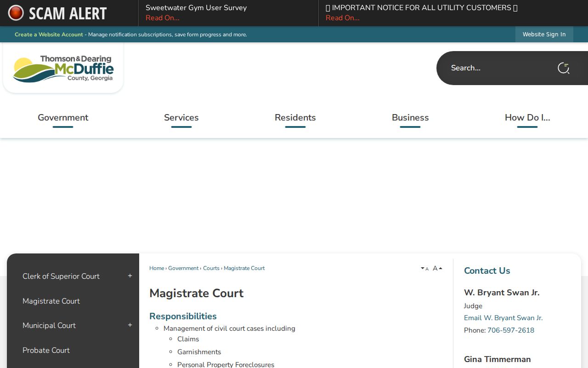Click the Home breadcrumb link

[x=157, y=268]
